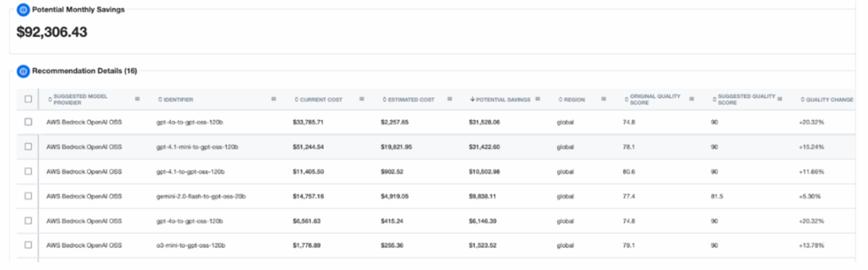Open the Original Quality Score column menu icon
The width and height of the screenshot is (868, 270).
coord(692,99)
